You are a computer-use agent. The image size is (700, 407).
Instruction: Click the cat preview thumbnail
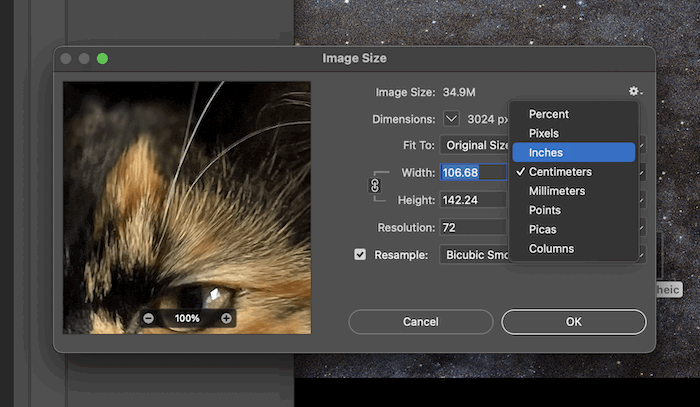point(187,208)
